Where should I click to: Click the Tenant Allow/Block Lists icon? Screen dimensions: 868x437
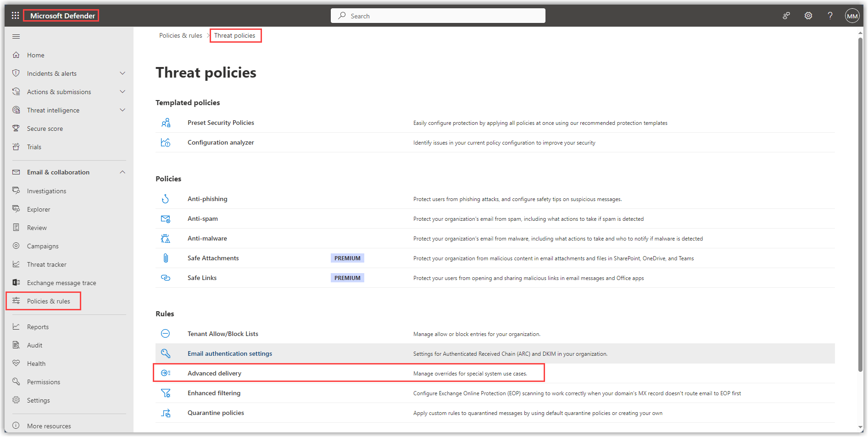166,334
